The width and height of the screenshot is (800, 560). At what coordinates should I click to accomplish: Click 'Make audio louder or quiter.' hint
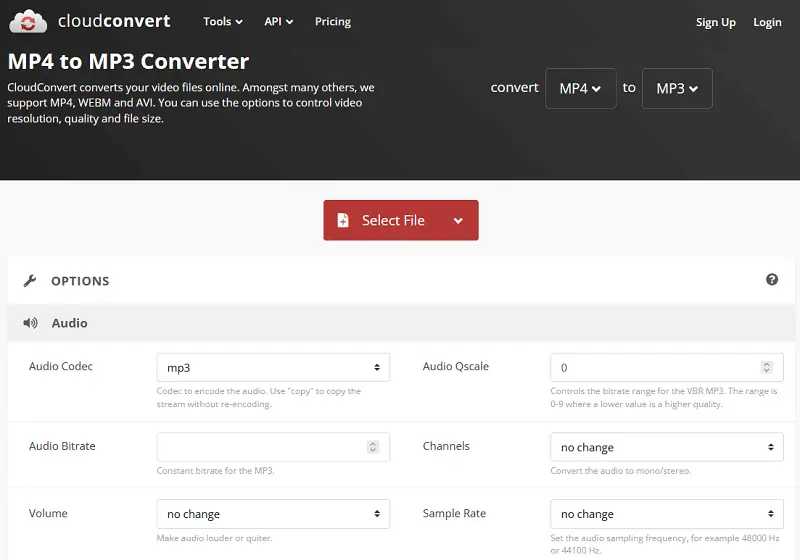pos(214,538)
